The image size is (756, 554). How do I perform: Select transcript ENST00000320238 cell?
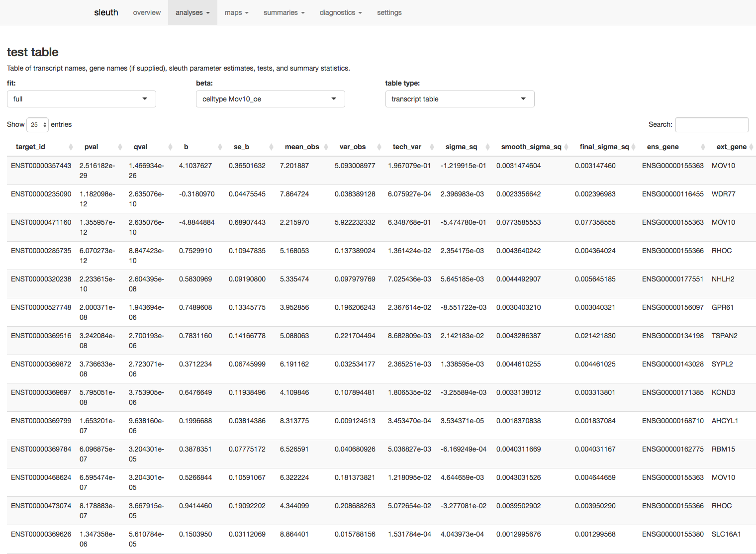pos(41,279)
